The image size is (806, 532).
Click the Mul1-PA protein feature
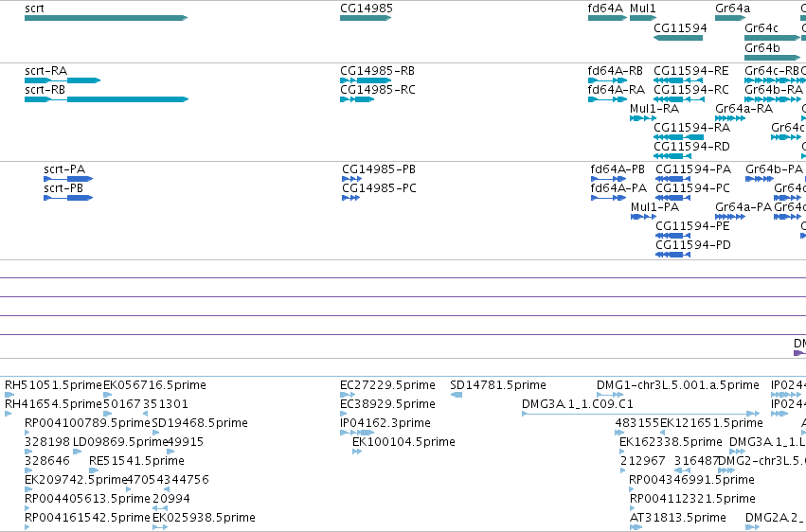click(643, 217)
